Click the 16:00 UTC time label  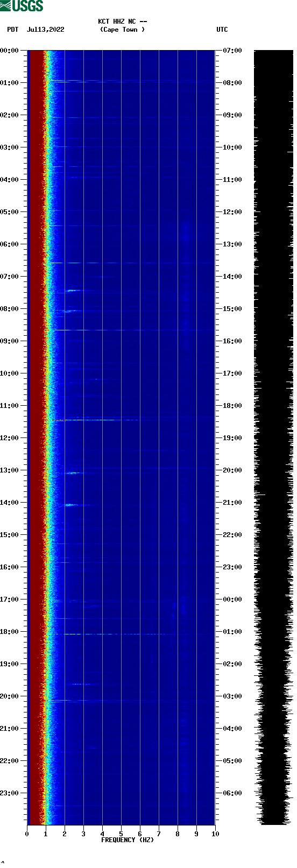pos(232,341)
